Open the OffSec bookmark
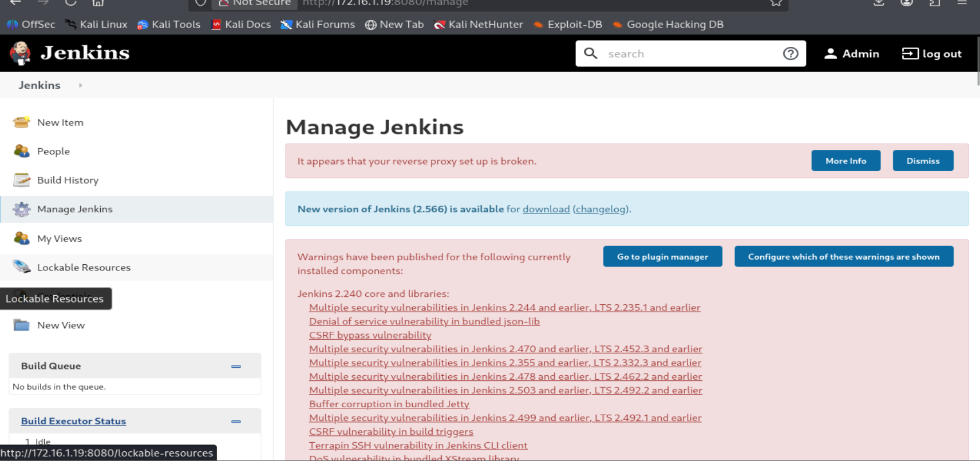 coord(31,25)
